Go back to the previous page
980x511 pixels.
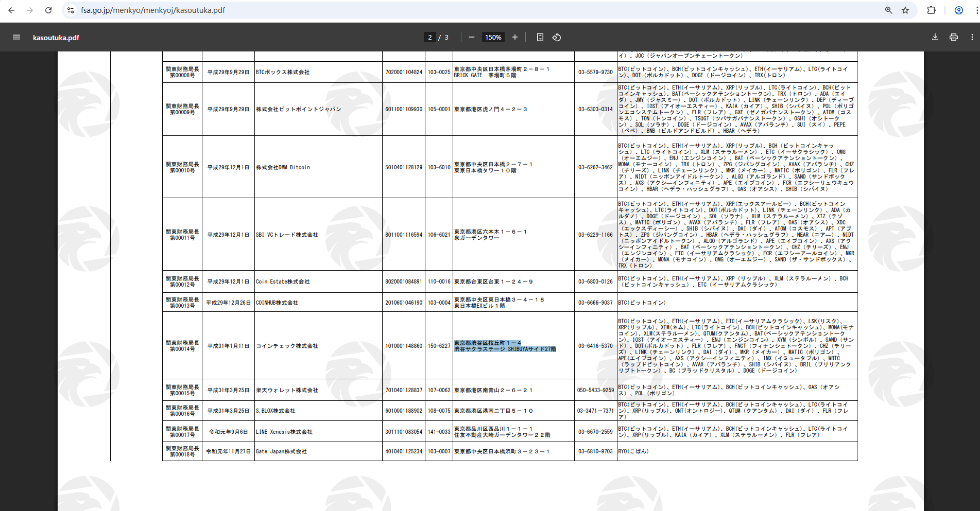pos(11,10)
